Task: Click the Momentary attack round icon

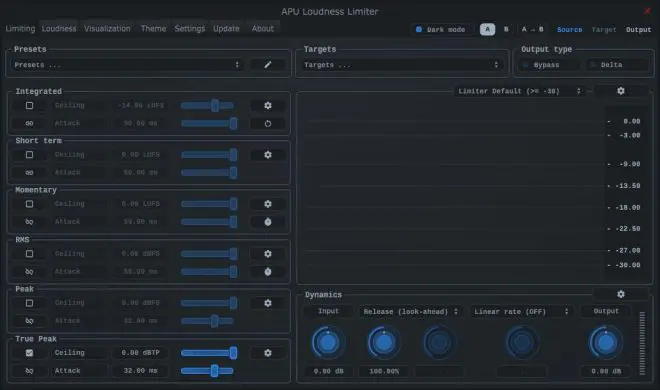Action: coord(268,222)
